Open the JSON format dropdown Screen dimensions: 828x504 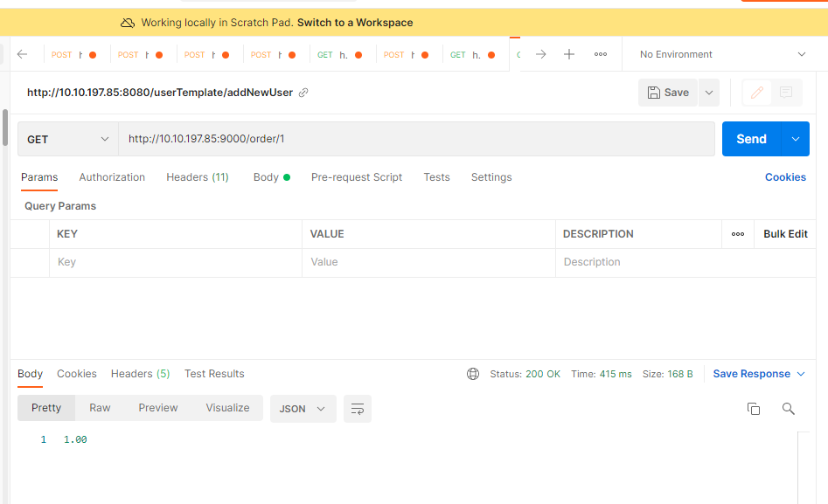coord(303,409)
